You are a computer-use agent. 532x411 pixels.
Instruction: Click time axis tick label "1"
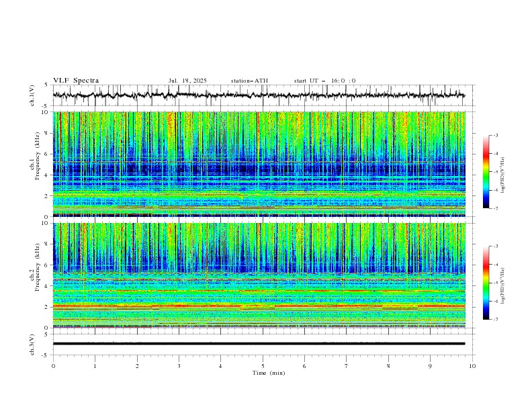click(95, 366)
